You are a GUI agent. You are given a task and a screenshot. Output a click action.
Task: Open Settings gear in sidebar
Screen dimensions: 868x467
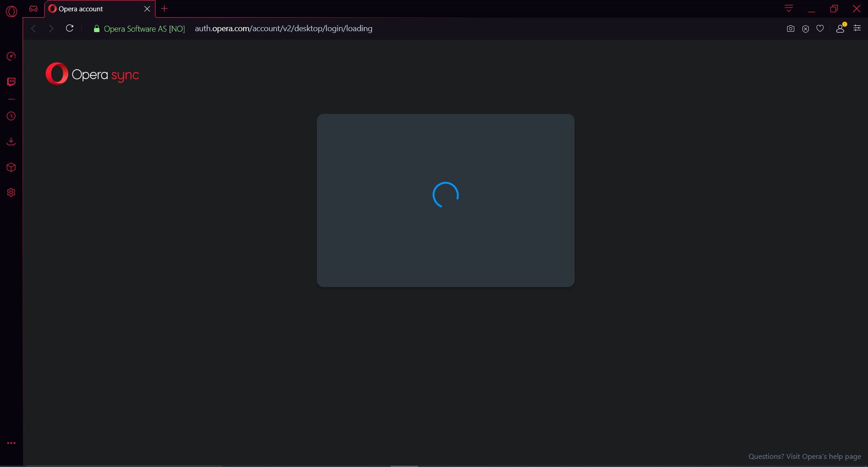pyautogui.click(x=11, y=193)
